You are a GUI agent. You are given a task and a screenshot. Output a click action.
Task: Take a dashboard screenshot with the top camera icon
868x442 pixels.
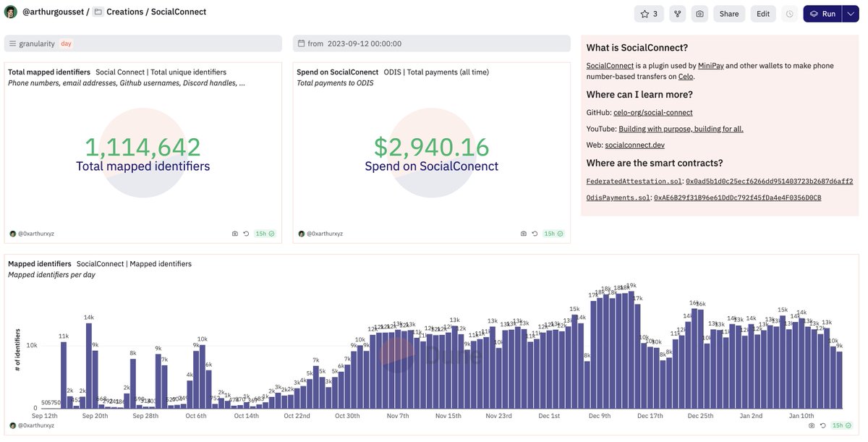click(x=699, y=14)
